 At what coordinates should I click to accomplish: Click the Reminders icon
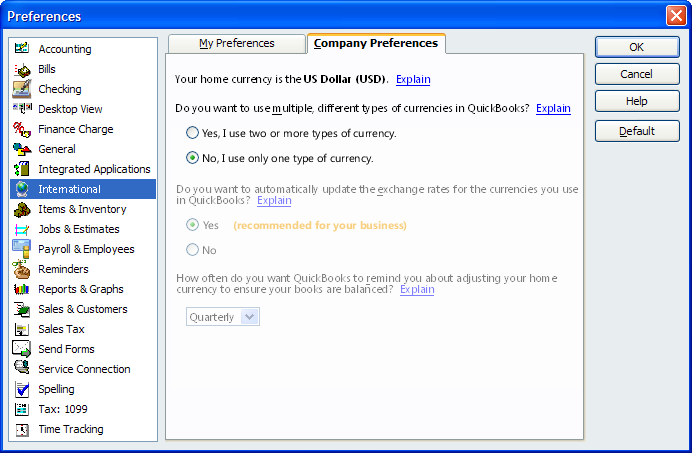21,269
